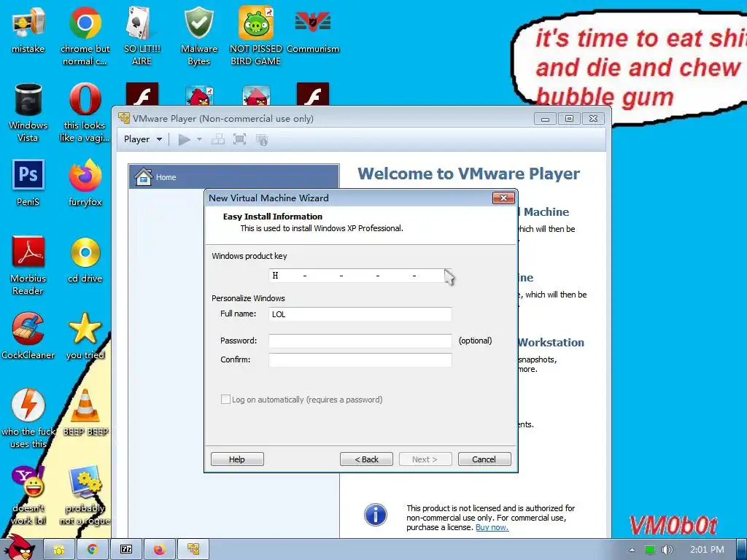The image size is (747, 560).
Task: Click the volume speaker tray icon
Action: tap(667, 550)
